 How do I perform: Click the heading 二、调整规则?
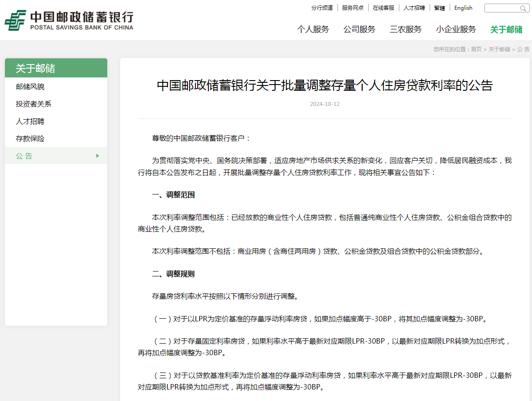173,274
